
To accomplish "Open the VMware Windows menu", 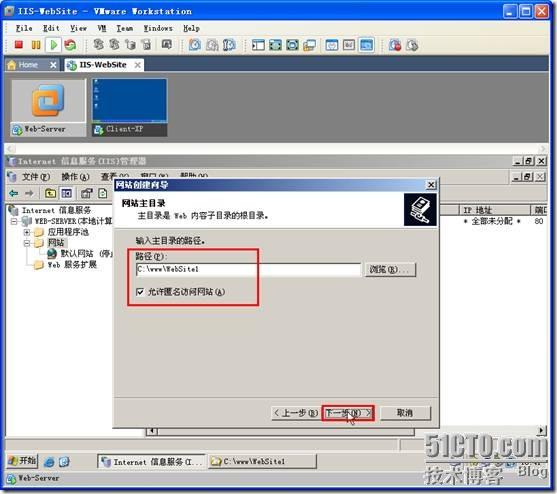I will pos(158,28).
